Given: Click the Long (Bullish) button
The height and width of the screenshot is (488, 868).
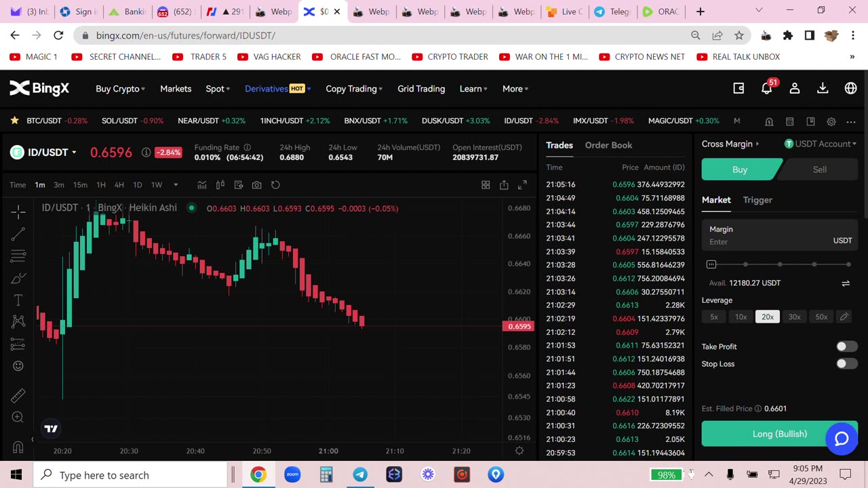Looking at the screenshot, I should (x=780, y=434).
